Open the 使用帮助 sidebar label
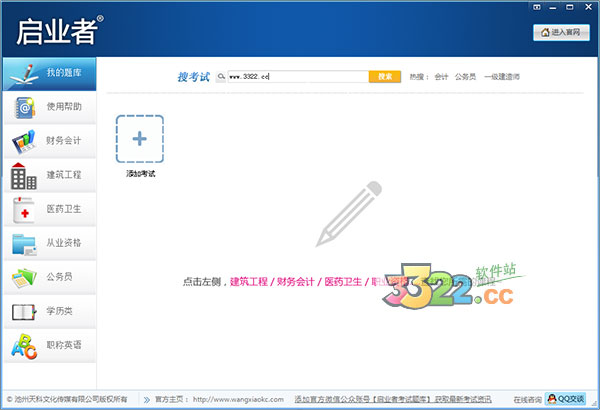This screenshot has height=410, width=600. (64, 106)
